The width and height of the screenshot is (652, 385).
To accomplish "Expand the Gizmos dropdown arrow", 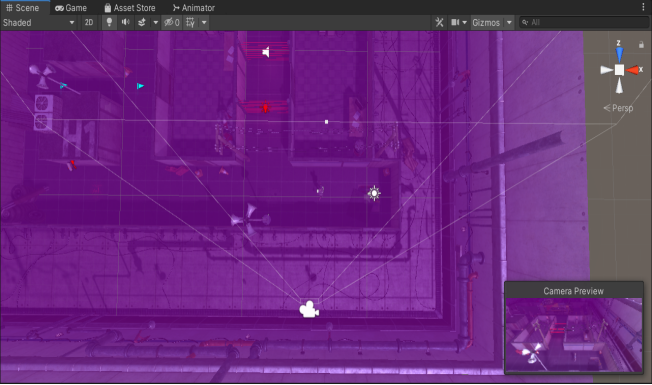I will click(509, 22).
